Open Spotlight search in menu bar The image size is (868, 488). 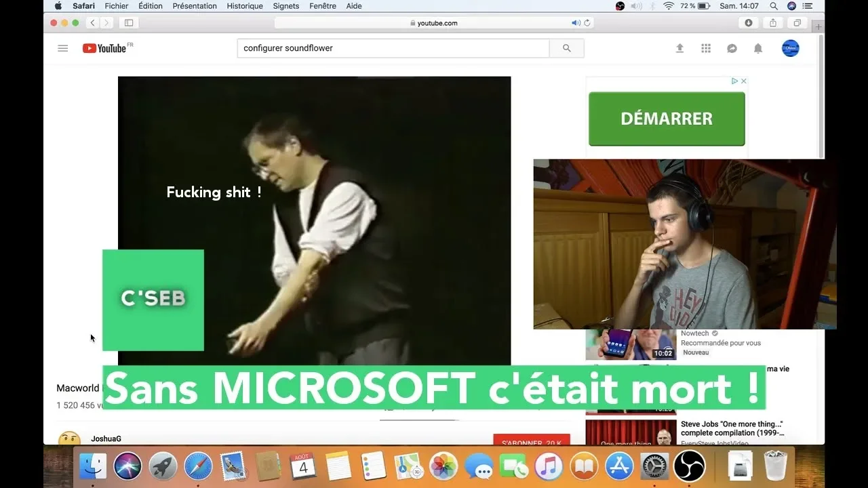pos(774,6)
